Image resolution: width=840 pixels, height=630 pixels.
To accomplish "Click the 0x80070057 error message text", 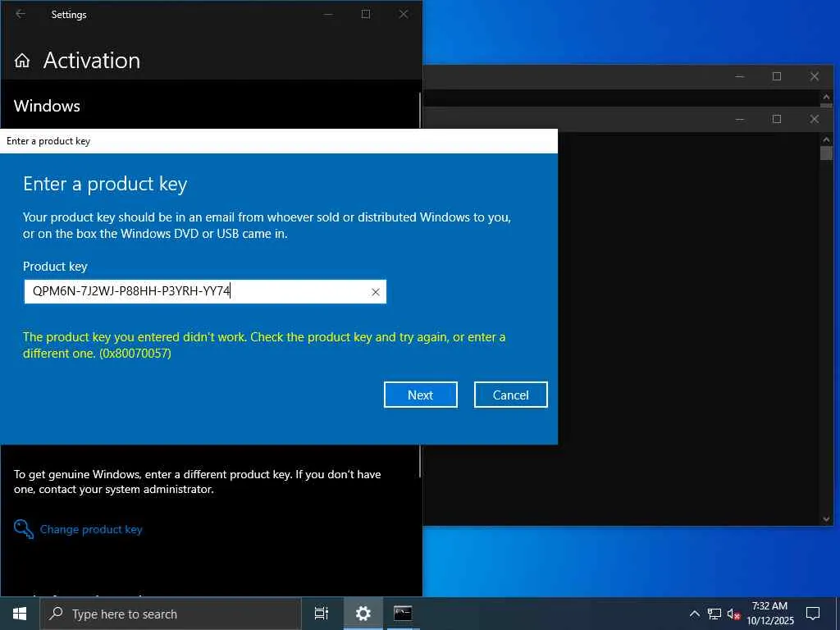I will 264,345.
